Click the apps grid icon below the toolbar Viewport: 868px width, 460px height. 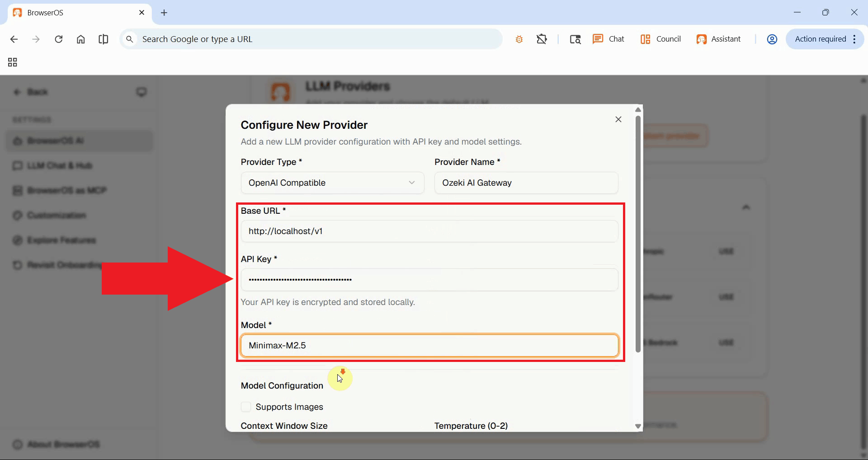coord(12,62)
